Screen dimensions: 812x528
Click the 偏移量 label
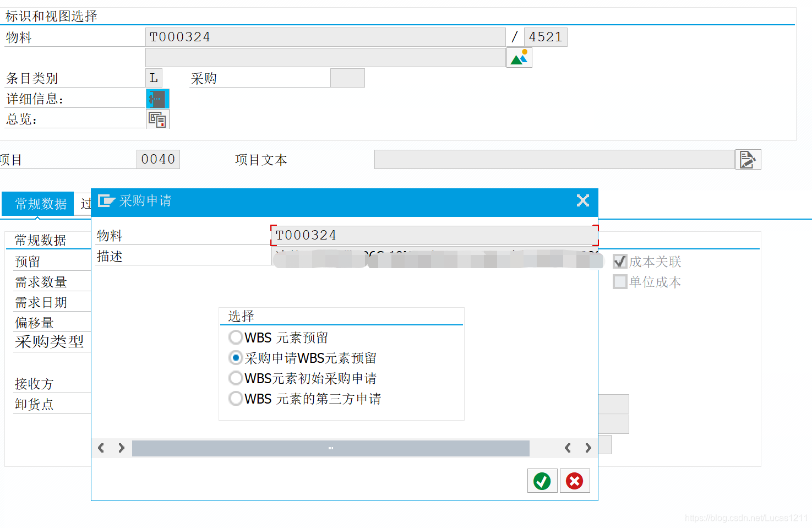coord(34,323)
